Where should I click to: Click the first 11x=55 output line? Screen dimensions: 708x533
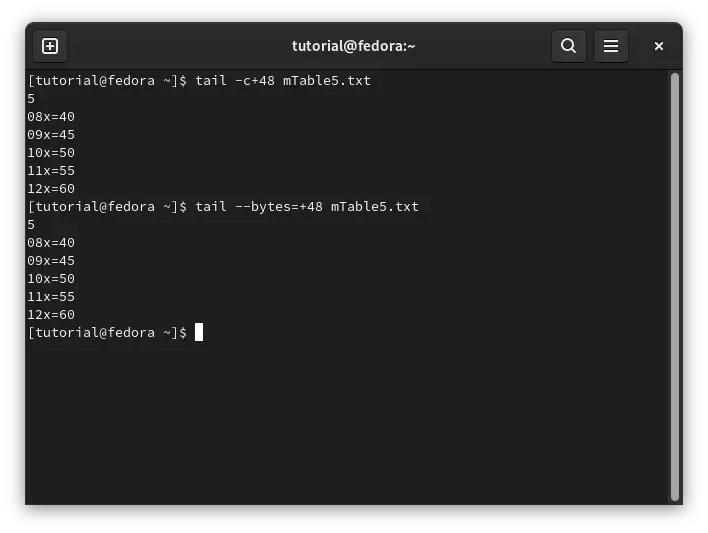[x=51, y=171]
